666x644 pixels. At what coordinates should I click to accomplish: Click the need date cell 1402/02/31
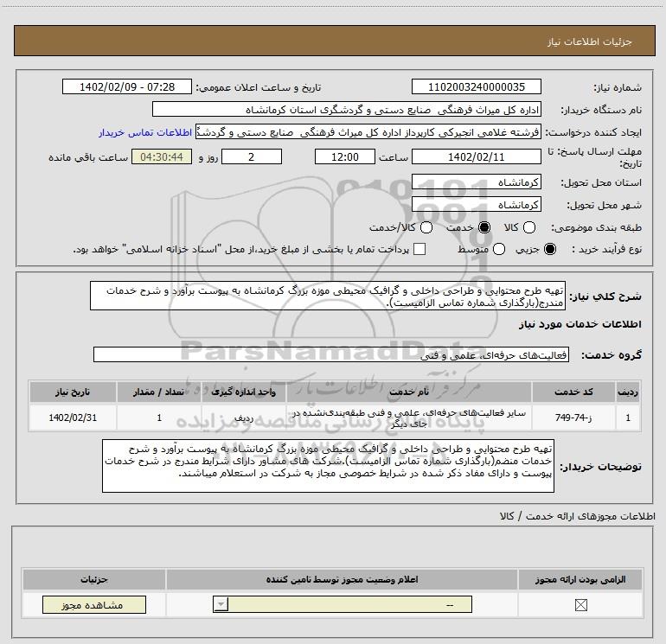coord(73,418)
